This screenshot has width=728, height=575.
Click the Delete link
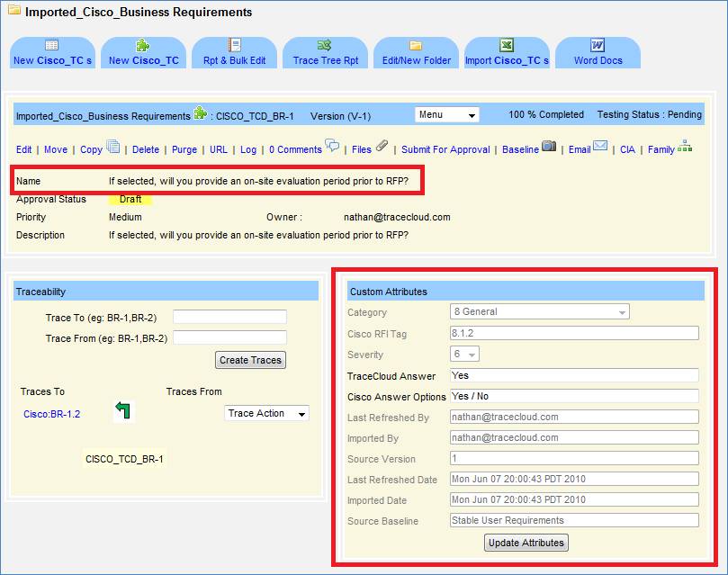(145, 149)
